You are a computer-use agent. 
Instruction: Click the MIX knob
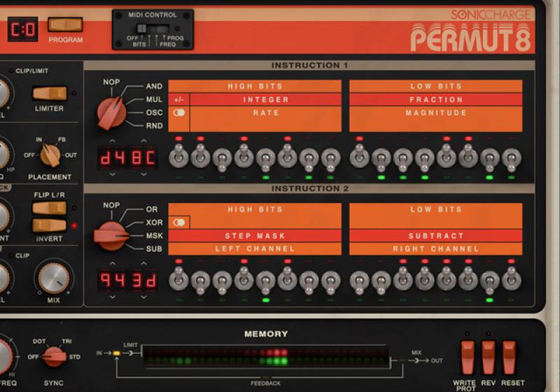pos(55,276)
